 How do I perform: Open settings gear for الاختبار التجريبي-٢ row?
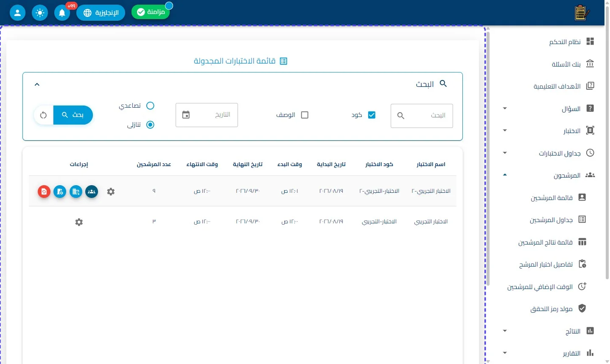tap(111, 192)
